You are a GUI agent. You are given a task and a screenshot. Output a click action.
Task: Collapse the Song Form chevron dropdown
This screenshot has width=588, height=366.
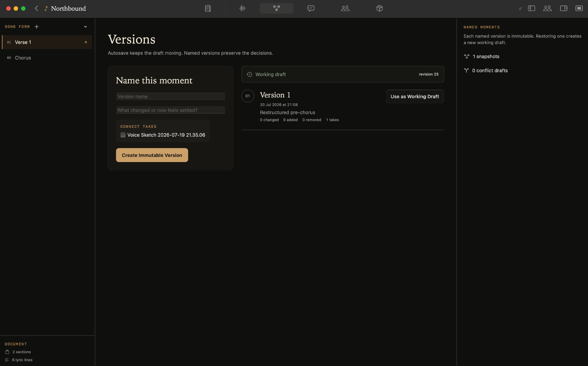pyautogui.click(x=85, y=26)
